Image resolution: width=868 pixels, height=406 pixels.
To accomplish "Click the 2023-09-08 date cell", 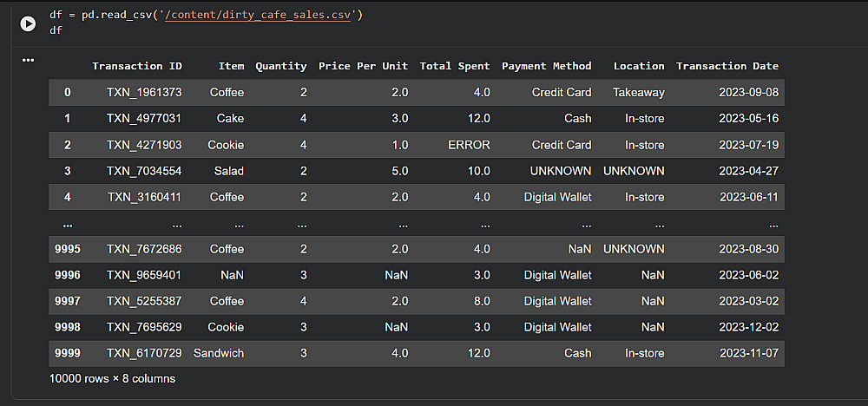I will [x=748, y=92].
